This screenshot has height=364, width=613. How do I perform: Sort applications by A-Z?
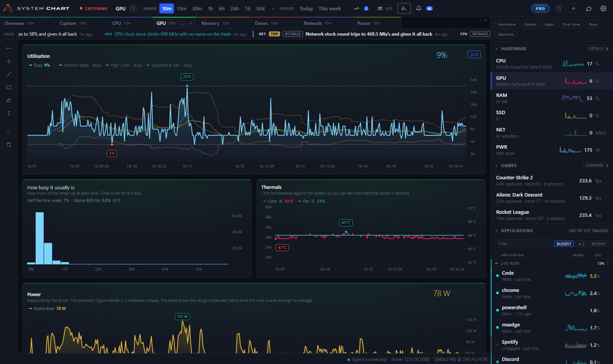[581, 244]
